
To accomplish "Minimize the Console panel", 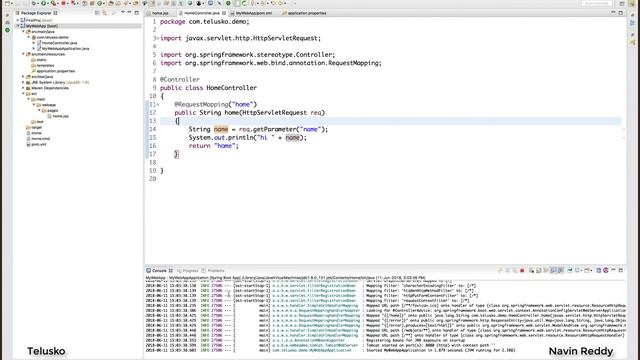I will [x=613, y=270].
